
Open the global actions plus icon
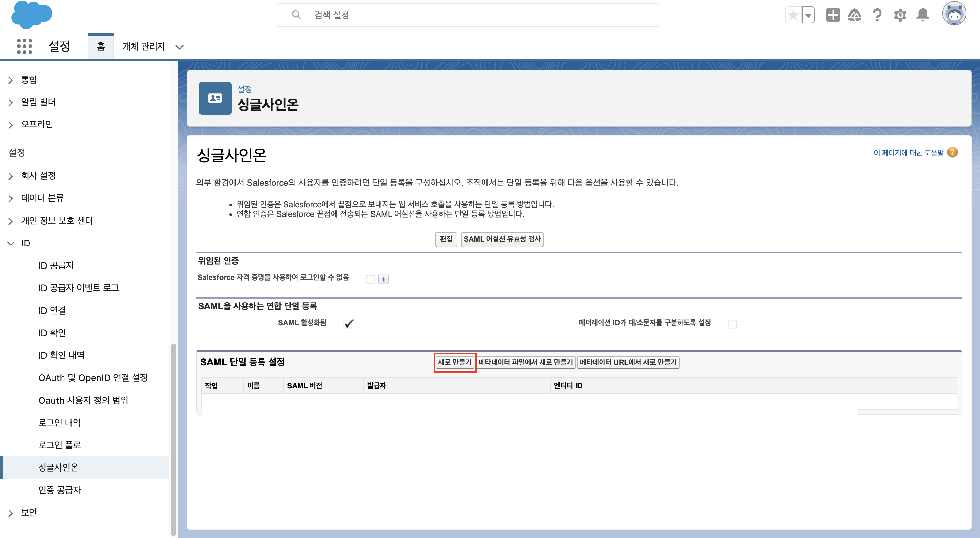(x=833, y=15)
